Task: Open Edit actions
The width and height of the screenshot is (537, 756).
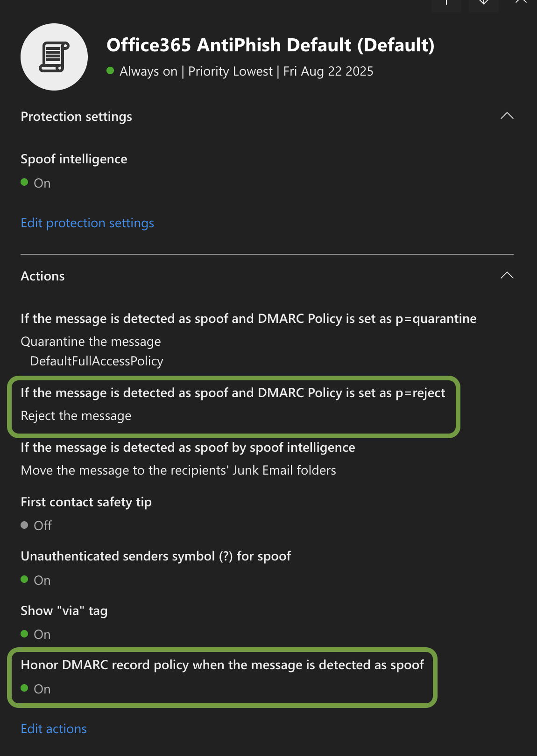Action: (53, 728)
